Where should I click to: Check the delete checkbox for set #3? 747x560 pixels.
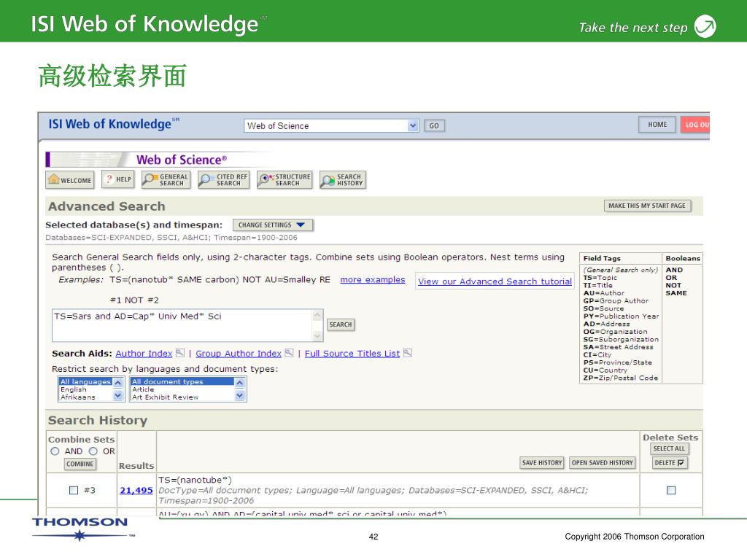(671, 490)
